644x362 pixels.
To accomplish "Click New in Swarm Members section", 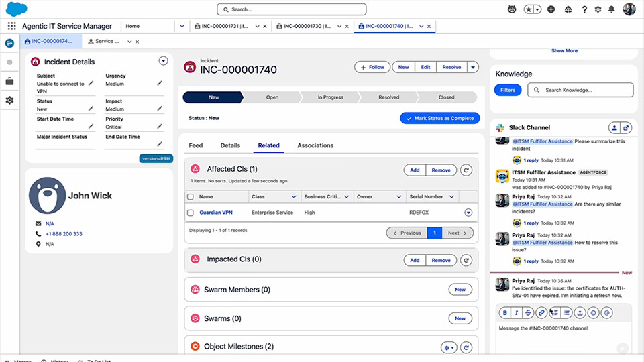I will (x=460, y=290).
